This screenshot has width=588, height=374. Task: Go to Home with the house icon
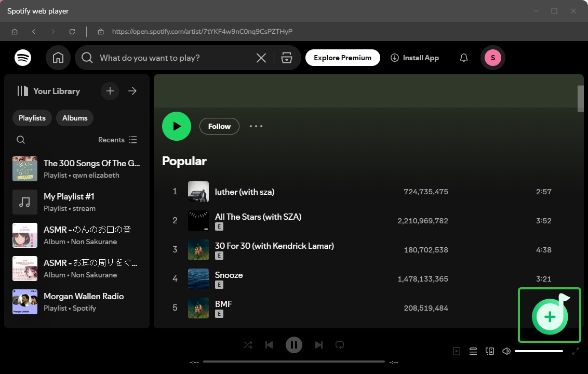[x=58, y=57]
